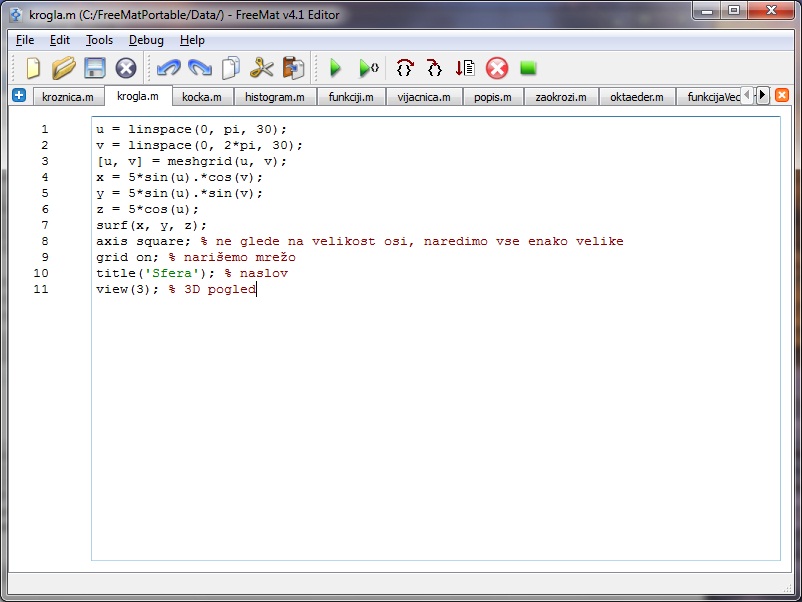
Task: Save the script with the floppy disk icon
Action: click(95, 68)
